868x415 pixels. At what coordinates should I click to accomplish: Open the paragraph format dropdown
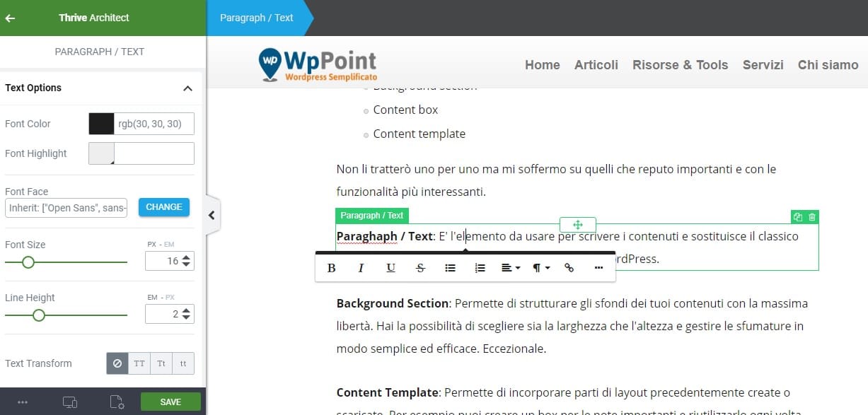pos(540,268)
